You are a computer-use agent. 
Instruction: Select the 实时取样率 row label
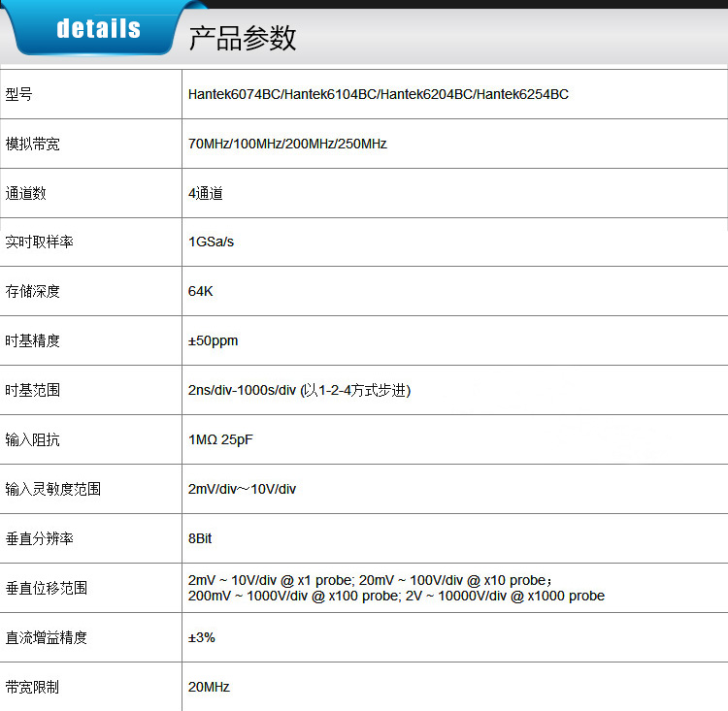[x=40, y=242]
